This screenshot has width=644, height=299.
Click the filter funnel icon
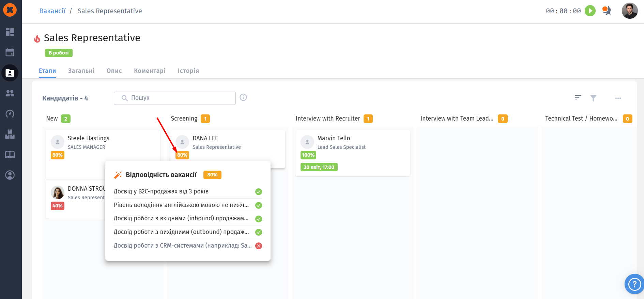pyautogui.click(x=593, y=98)
